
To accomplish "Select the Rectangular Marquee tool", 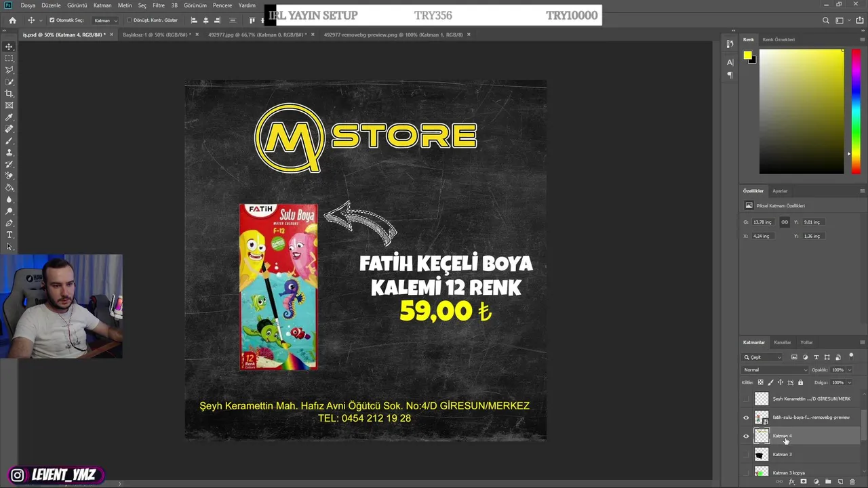I will pos(9,58).
